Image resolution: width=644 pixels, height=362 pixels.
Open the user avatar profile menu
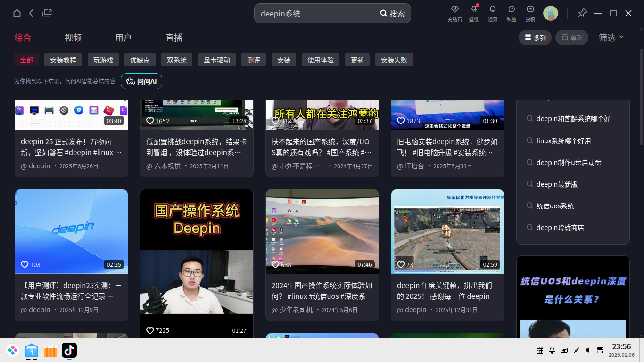pos(551,13)
